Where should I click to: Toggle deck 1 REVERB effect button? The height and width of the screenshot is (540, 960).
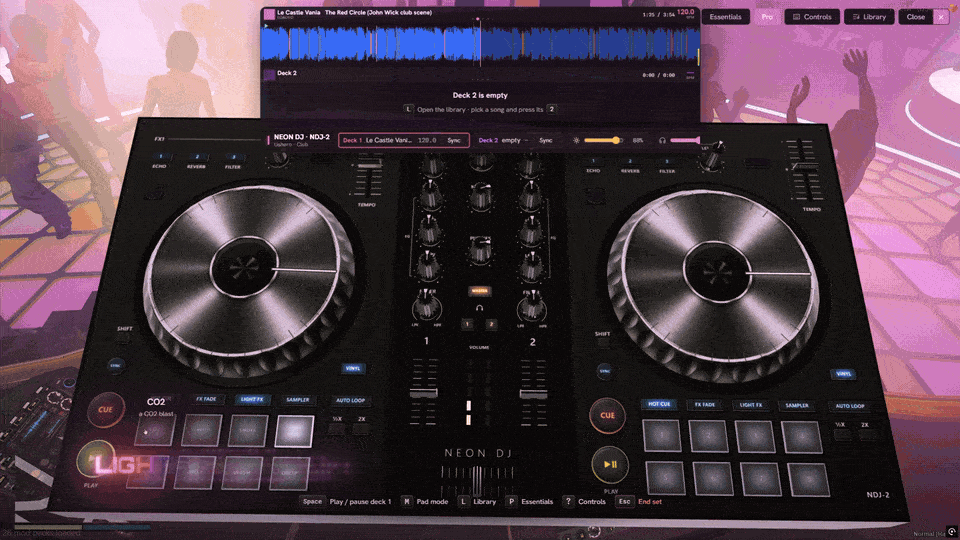pyautogui.click(x=197, y=158)
